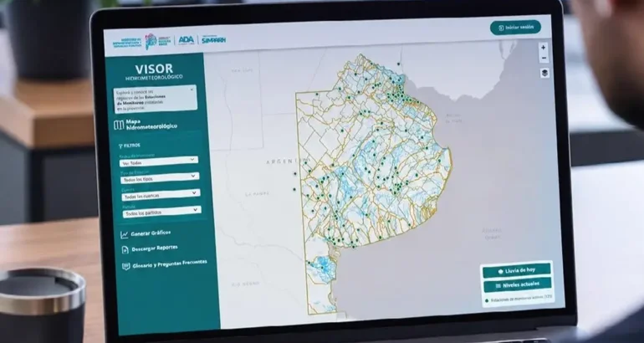
Task: Click the FILTROS funnel heading
Action: click(x=130, y=146)
